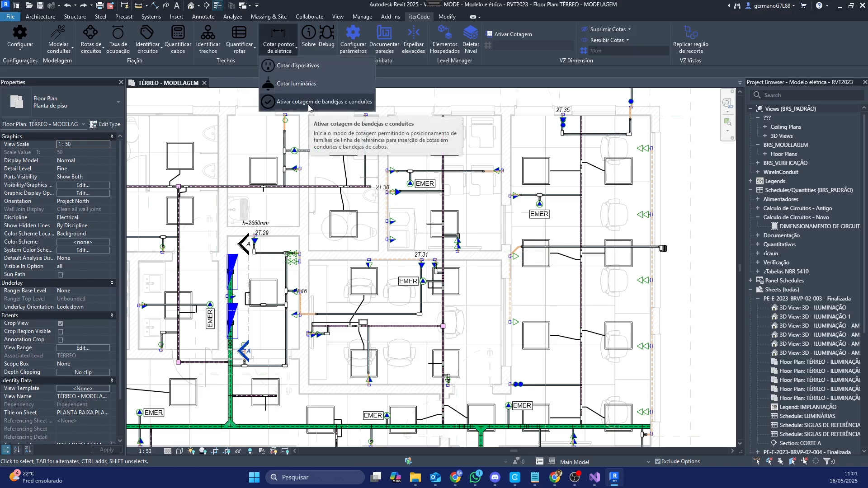Launch the Documentar paredes tool
This screenshot has height=488, width=868.
pos(384,33)
